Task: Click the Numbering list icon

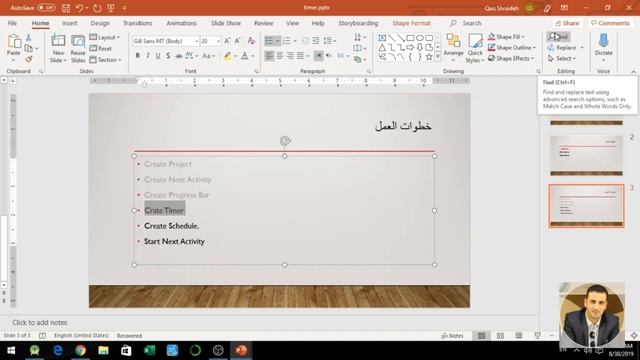Action: tap(287, 40)
